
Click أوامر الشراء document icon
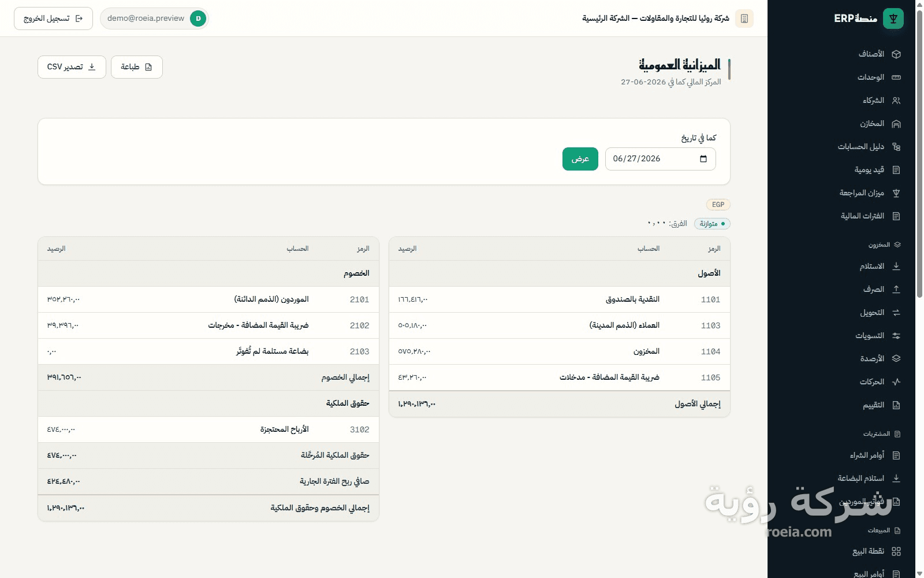[x=896, y=455]
